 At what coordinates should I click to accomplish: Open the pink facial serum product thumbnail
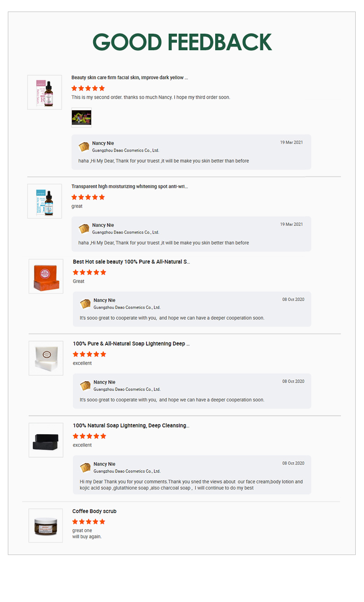click(45, 92)
